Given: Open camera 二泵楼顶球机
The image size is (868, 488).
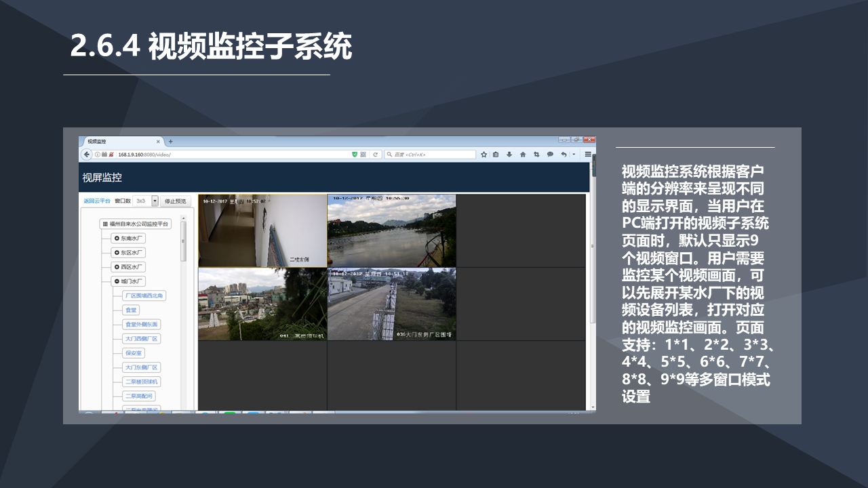Looking at the screenshot, I should (141, 382).
